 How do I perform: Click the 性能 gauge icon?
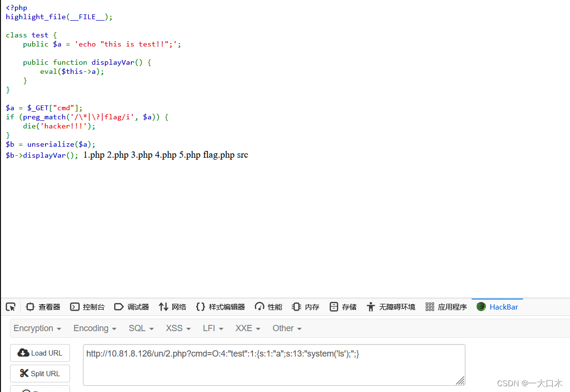[259, 307]
